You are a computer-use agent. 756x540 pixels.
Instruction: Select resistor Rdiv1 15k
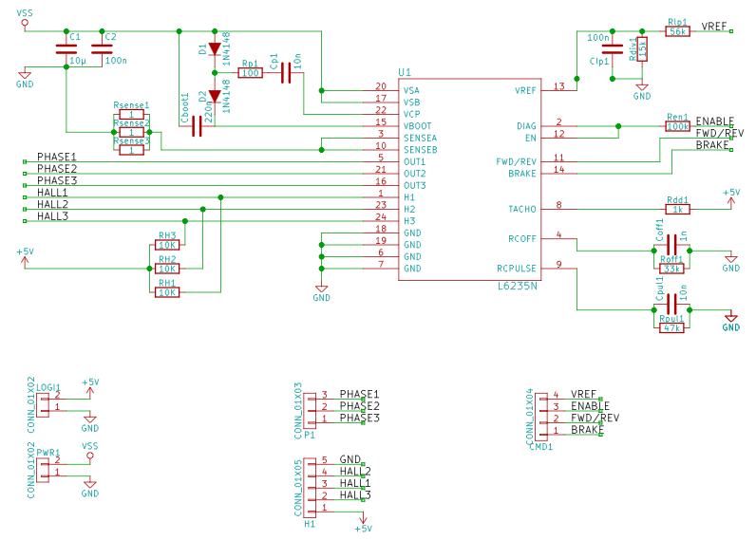[x=642, y=49]
